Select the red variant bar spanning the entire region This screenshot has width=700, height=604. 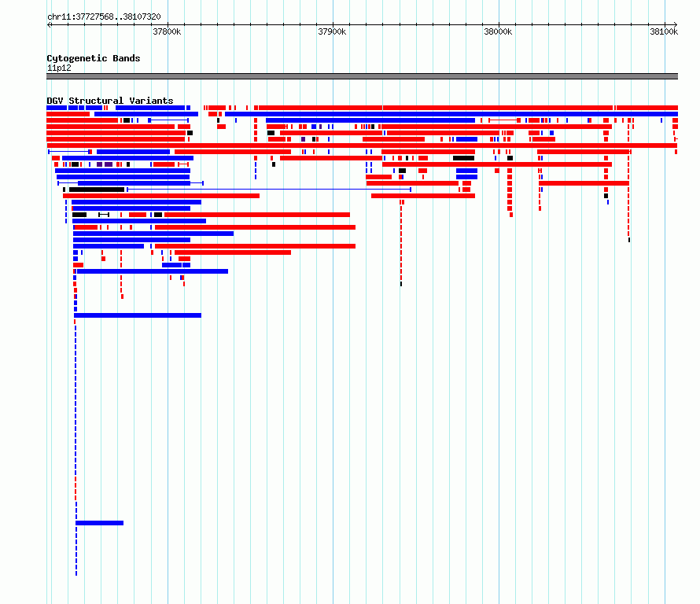tap(362, 145)
